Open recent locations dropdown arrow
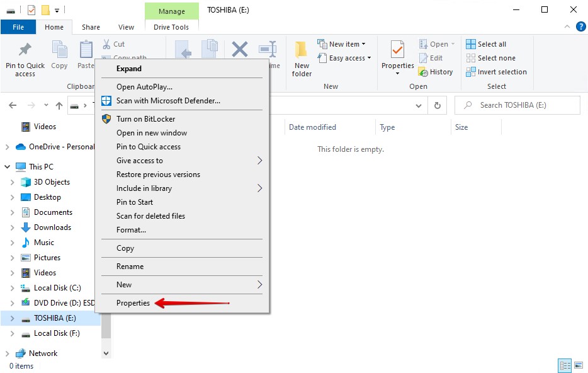Viewport: 588px width, 373px height. [x=46, y=105]
